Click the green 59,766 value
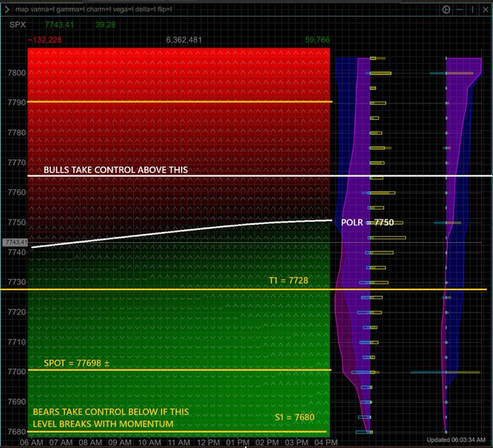Image resolution: width=493 pixels, height=448 pixels. [x=318, y=40]
